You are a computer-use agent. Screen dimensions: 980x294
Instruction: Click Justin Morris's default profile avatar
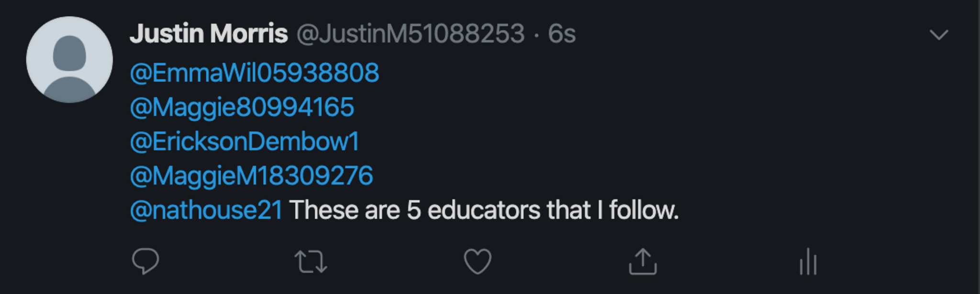click(x=69, y=60)
